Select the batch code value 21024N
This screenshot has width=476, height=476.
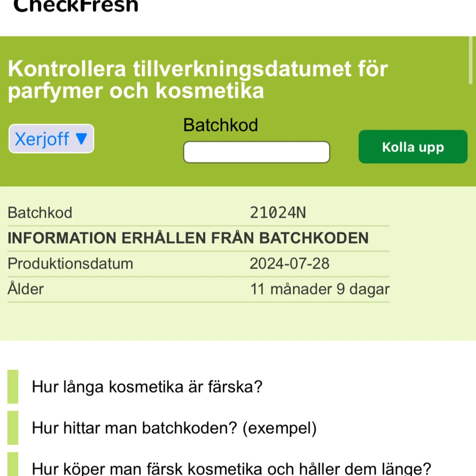(278, 213)
